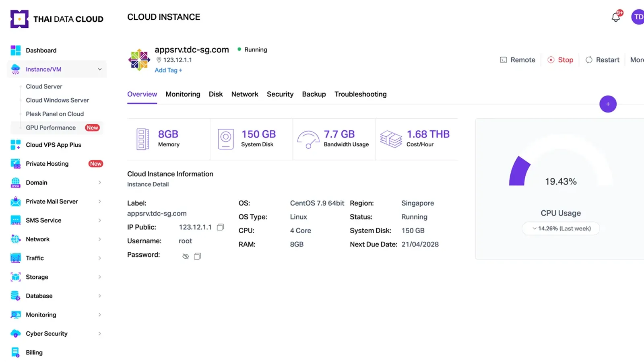Open the Troubleshooting tab
This screenshot has height=362, width=644.
coord(361,94)
